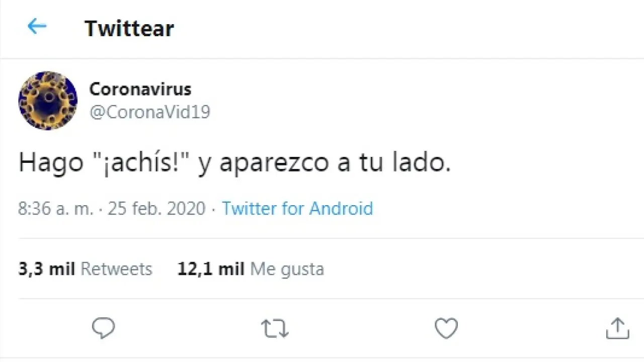Open the Retweets label list
The height and width of the screenshot is (362, 644).
(116, 269)
